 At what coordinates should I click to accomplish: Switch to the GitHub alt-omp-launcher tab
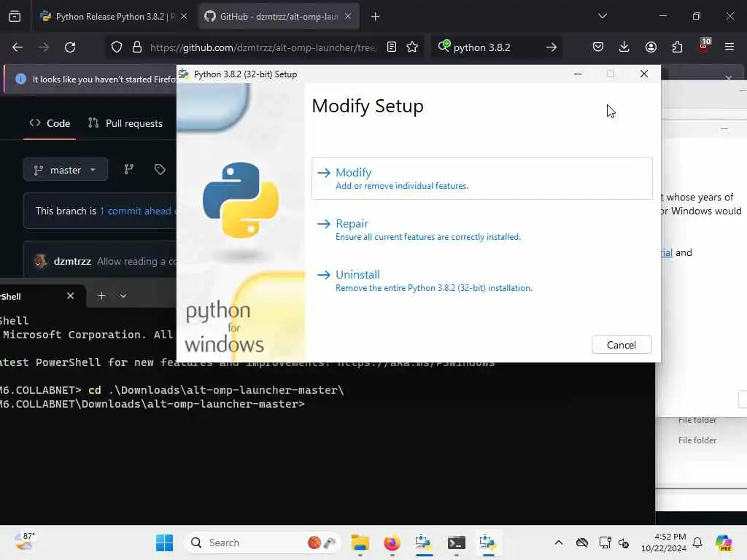pos(279,16)
